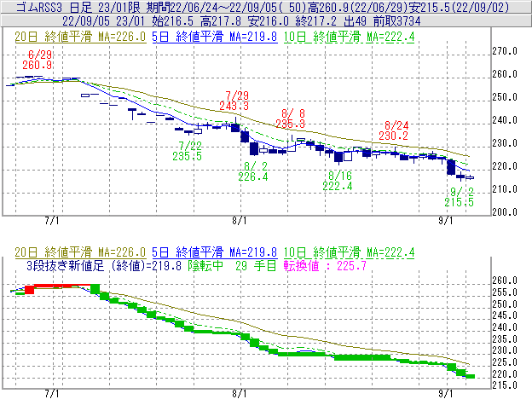532x405 pixels.
Task: Click the 200.0 axis value on upper chart
Action: (505, 212)
